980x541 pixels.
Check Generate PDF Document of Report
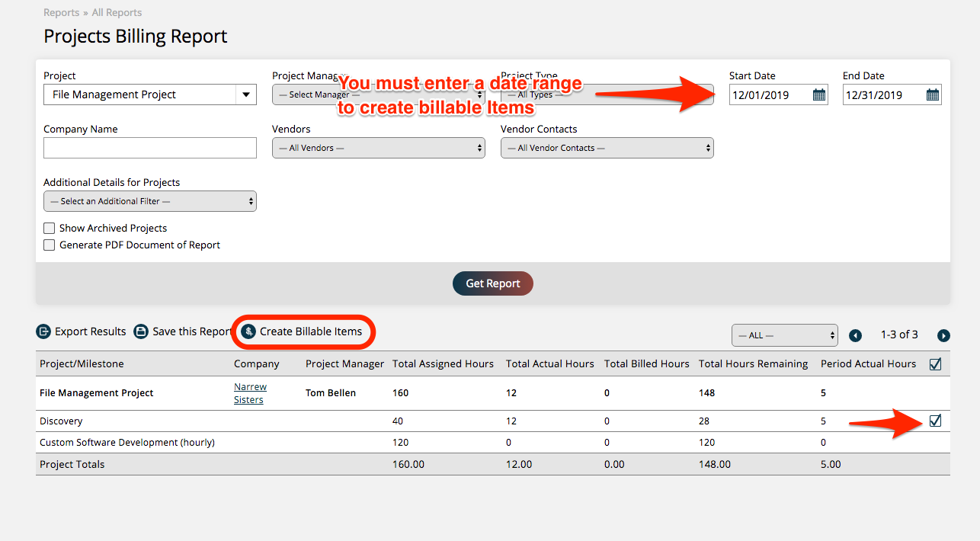[49, 245]
